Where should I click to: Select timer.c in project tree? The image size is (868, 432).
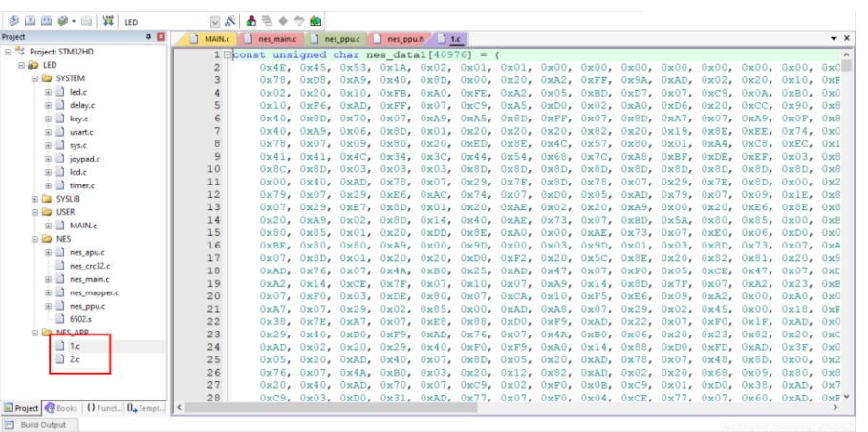[82, 185]
